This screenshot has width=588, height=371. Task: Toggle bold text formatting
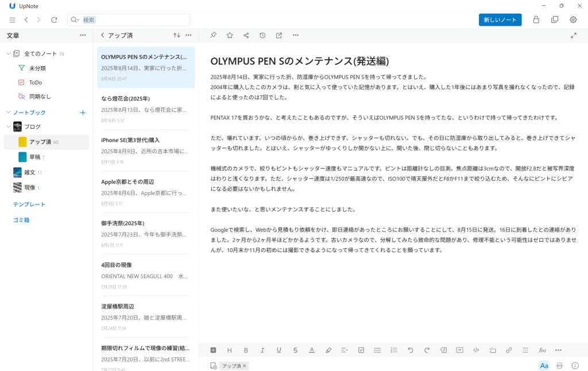(246, 350)
